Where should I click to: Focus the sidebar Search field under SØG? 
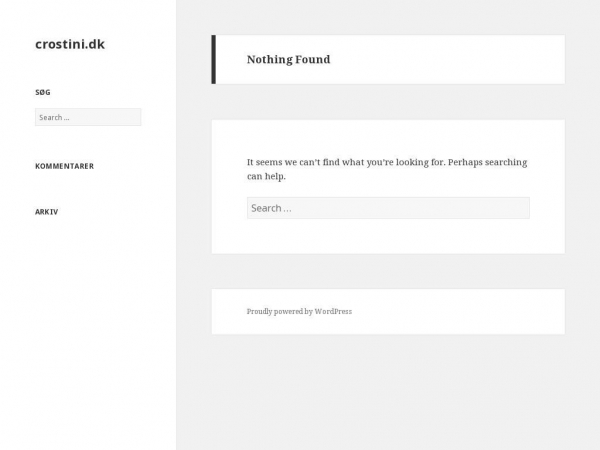88,117
